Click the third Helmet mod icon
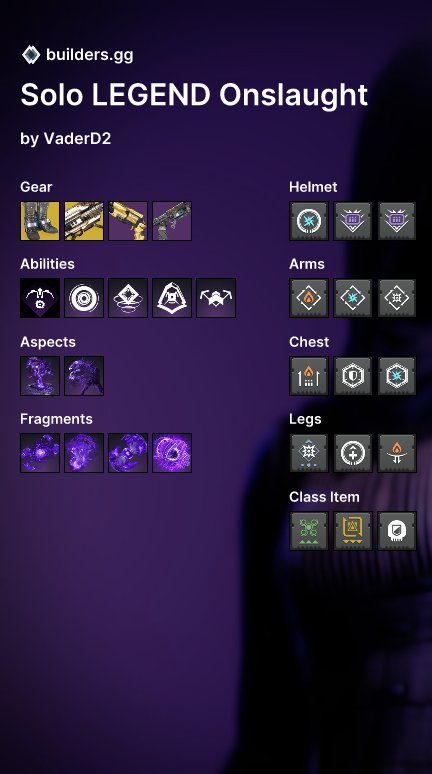 (x=397, y=221)
